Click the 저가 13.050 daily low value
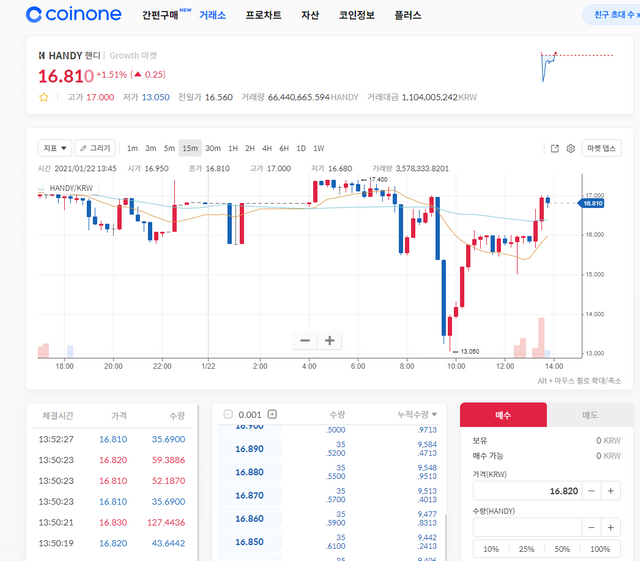640x561 pixels. pyautogui.click(x=156, y=97)
